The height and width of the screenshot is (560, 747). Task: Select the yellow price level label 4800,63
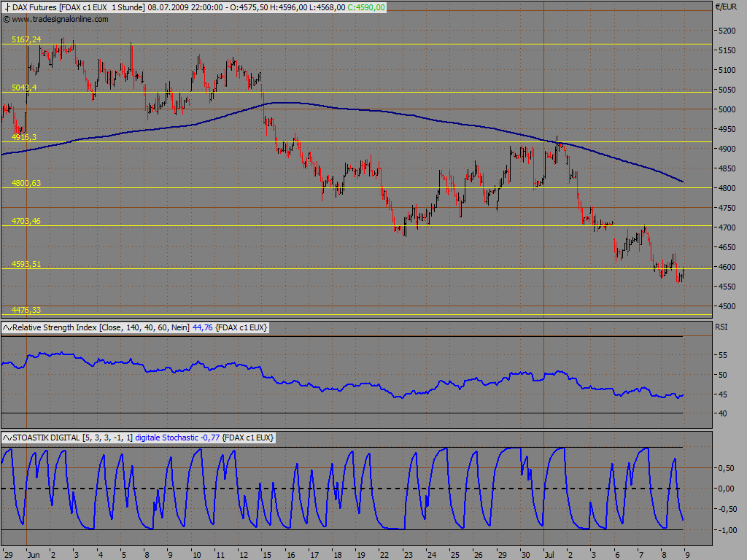coord(26,183)
